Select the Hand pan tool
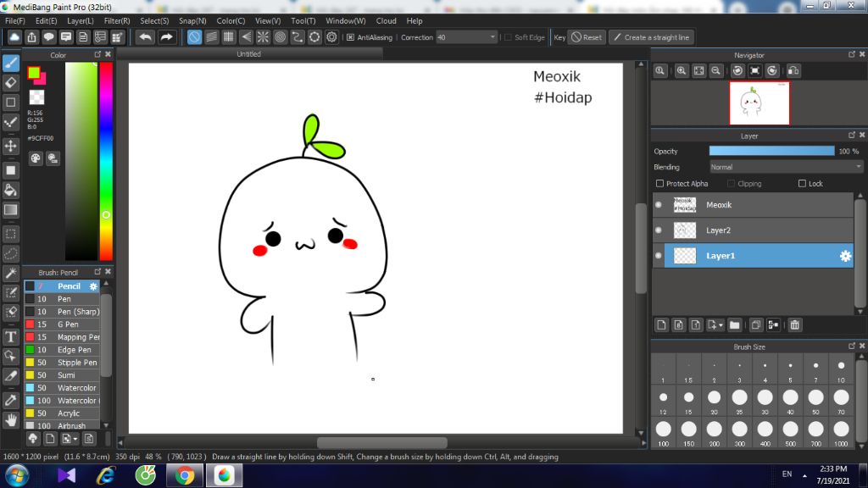The height and width of the screenshot is (488, 868). pos(11,420)
